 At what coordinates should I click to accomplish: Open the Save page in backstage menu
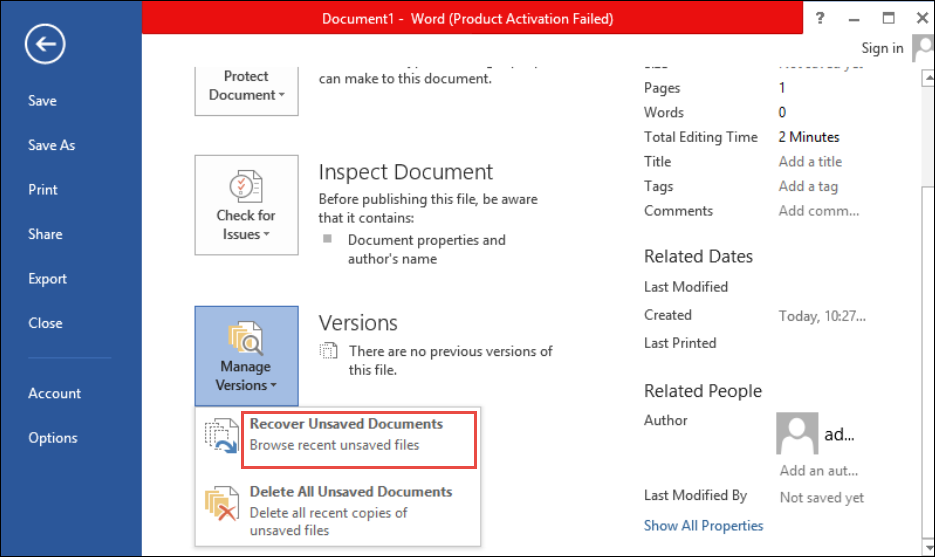(42, 101)
